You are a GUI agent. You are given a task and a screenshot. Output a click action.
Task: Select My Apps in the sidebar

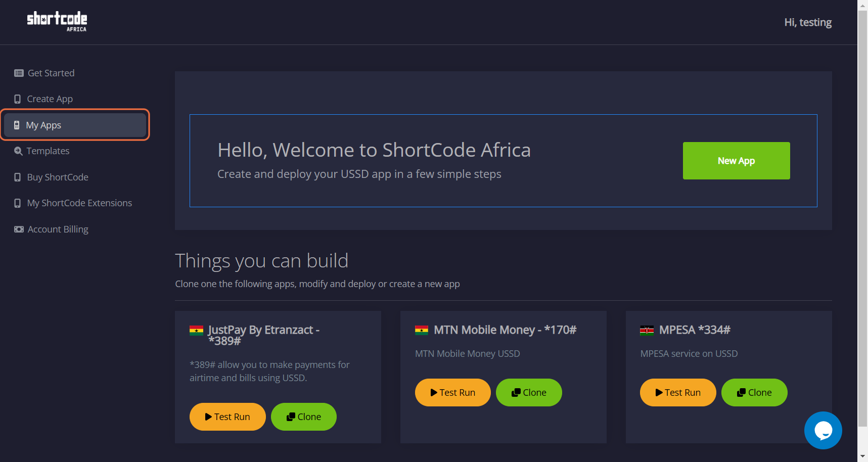(75, 125)
